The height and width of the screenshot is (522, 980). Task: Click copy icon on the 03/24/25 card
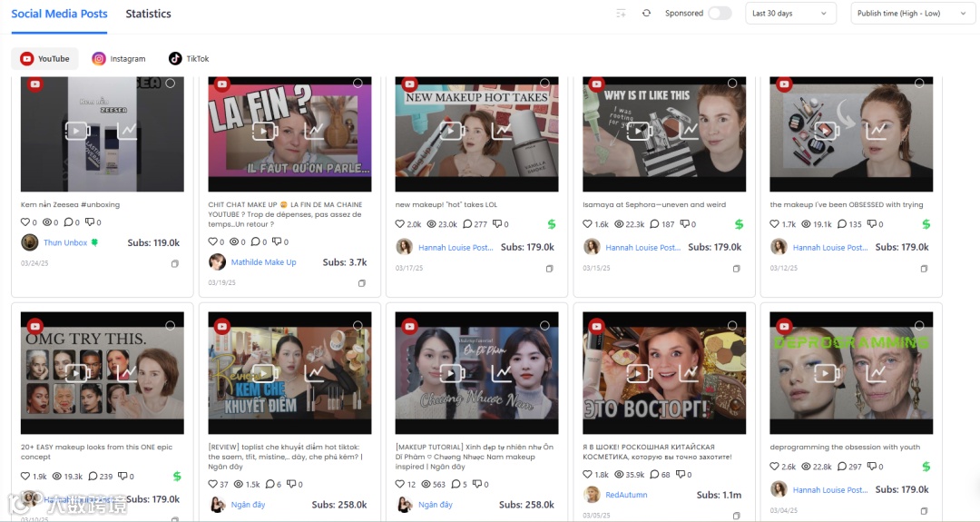pos(175,264)
